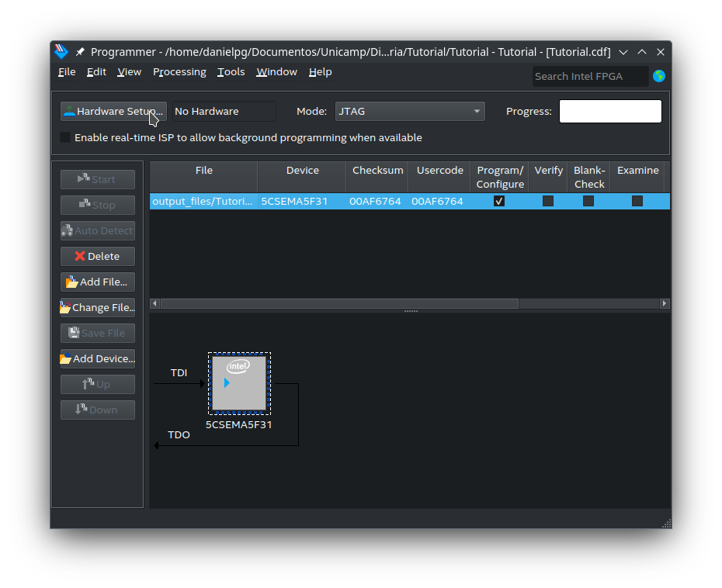Screen dimensions: 722x588
Task: Open the Processing menu
Action: click(x=179, y=72)
